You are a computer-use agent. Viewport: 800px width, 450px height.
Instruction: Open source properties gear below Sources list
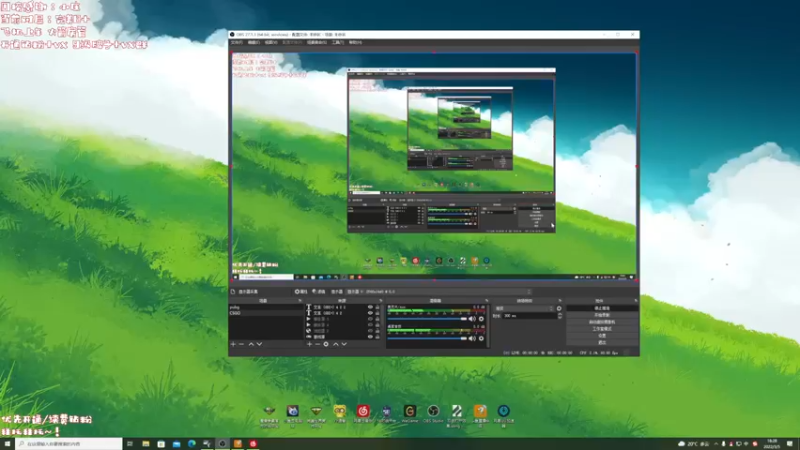pos(326,344)
